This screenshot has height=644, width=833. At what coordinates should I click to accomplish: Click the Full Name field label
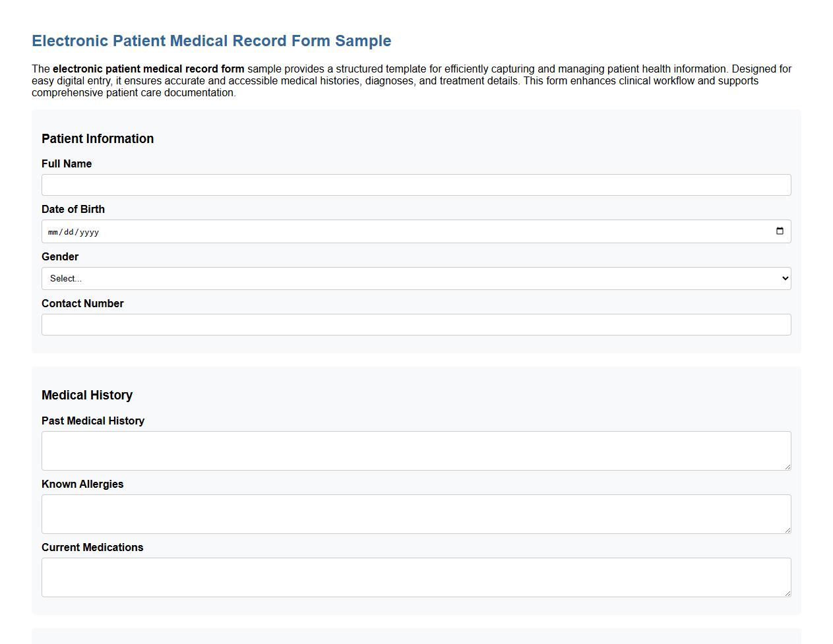(x=67, y=163)
